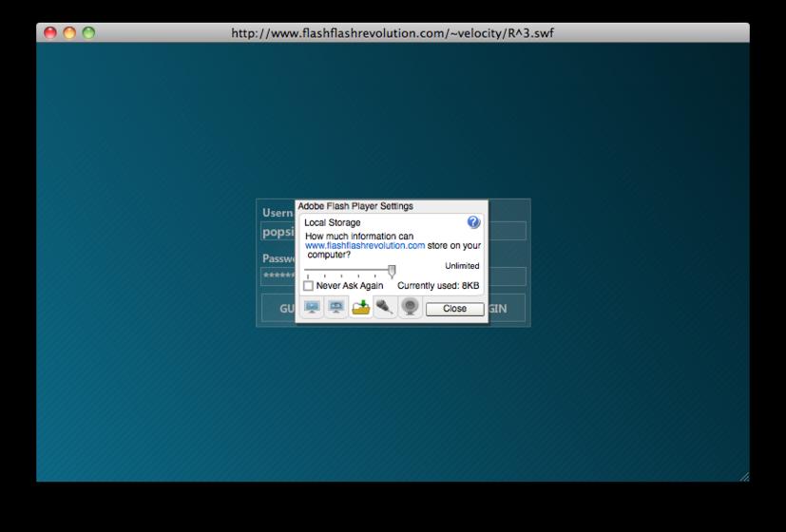Open the Microphone settings tab icon

click(385, 307)
